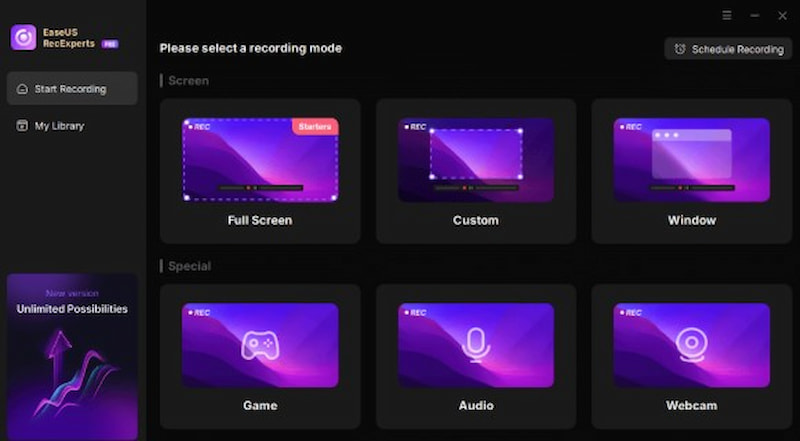The image size is (800, 441).
Task: Click the webcam icon in Webcam card
Action: point(691,345)
